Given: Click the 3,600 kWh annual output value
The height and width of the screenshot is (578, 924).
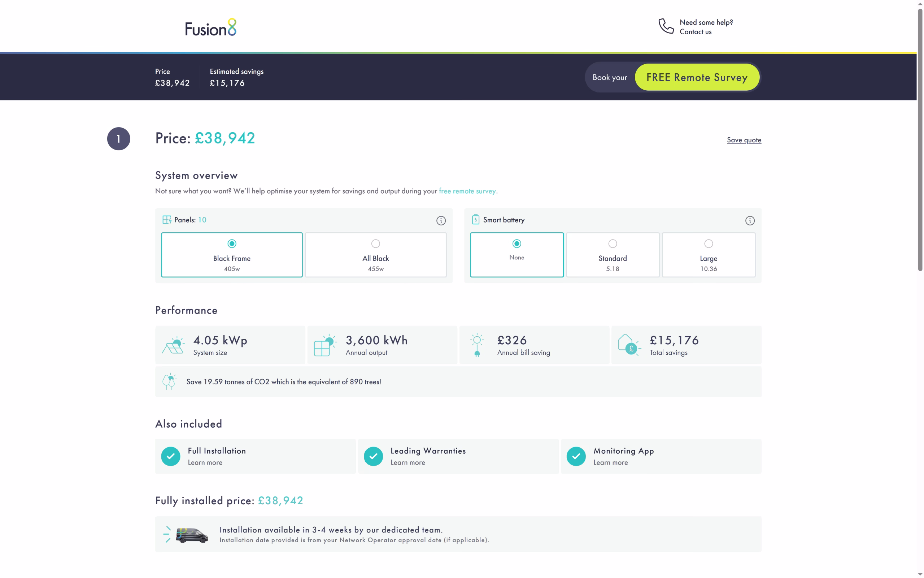Looking at the screenshot, I should pos(376,340).
